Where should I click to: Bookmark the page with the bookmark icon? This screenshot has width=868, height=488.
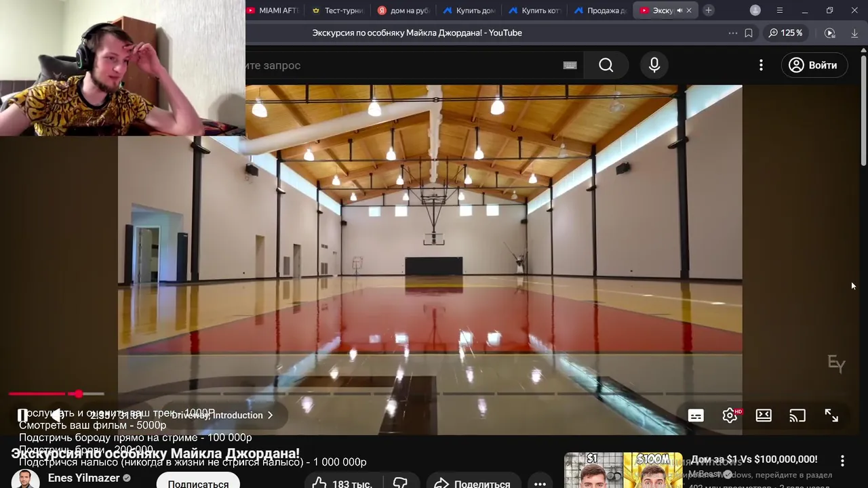click(x=749, y=33)
